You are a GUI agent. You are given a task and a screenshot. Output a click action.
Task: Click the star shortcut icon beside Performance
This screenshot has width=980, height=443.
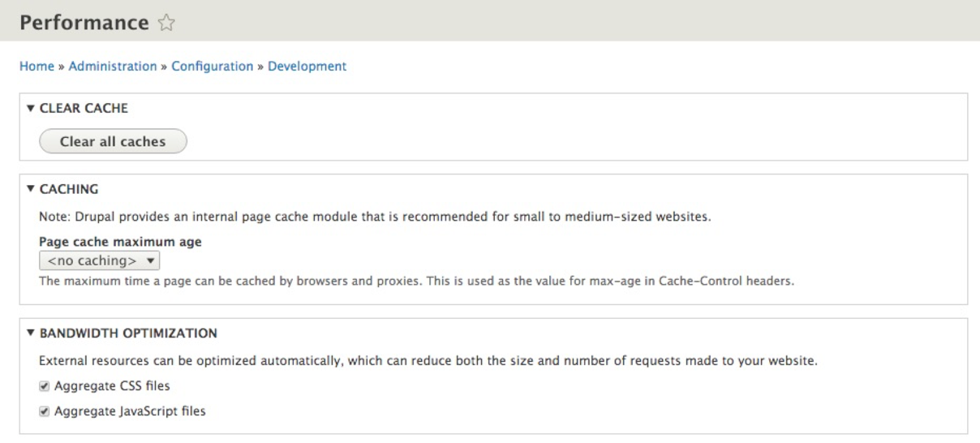165,24
